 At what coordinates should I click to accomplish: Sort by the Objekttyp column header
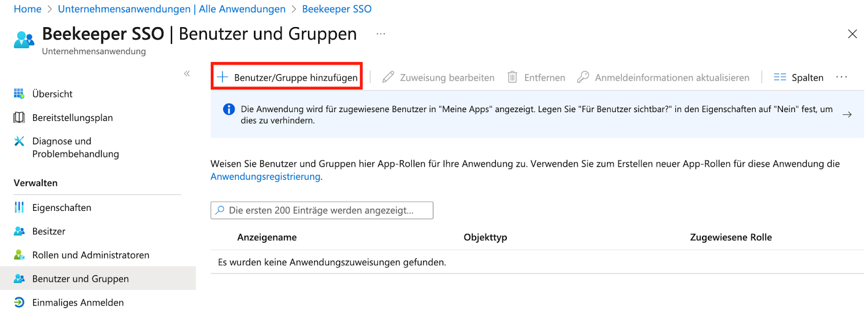pyautogui.click(x=486, y=237)
